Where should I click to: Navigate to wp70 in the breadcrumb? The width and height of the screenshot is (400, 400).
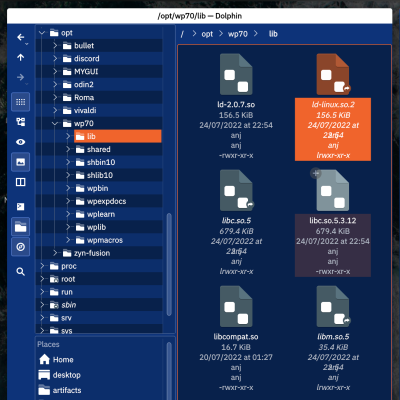click(x=238, y=34)
